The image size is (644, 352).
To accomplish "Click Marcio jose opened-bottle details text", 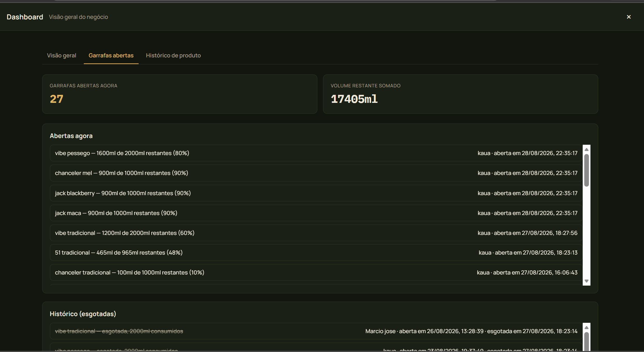I will pyautogui.click(x=471, y=331).
